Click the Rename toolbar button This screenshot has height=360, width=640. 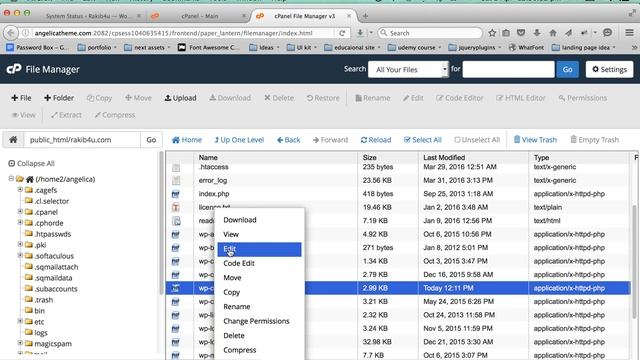[x=373, y=98]
